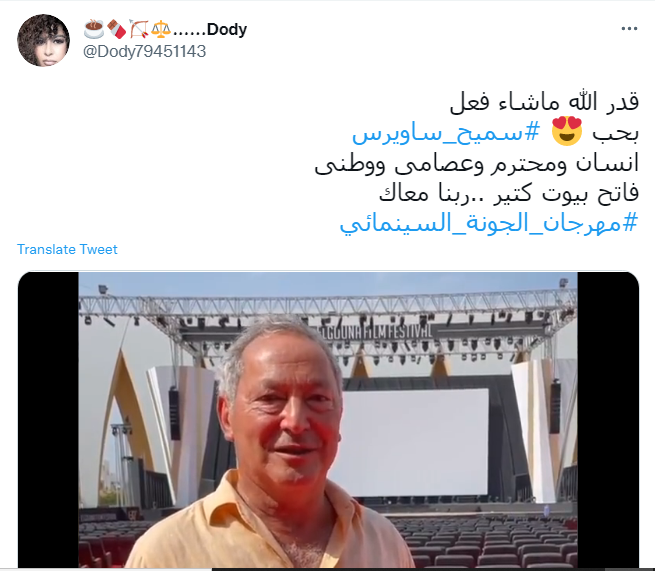This screenshot has width=655, height=571.
Task: Click the word بحب in the tweet
Action: (616, 133)
